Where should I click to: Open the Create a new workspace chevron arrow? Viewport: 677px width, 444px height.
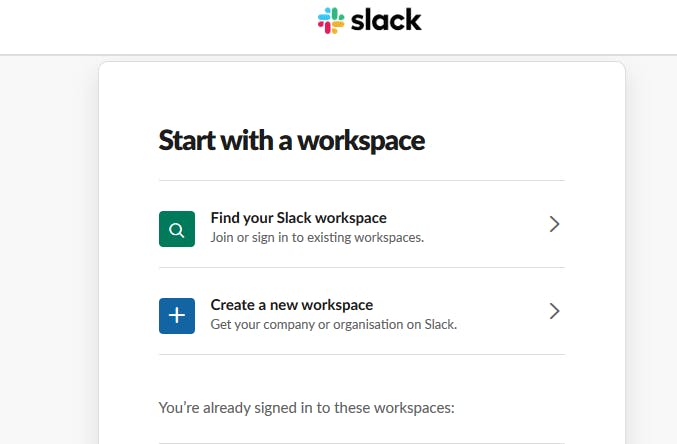coord(555,311)
